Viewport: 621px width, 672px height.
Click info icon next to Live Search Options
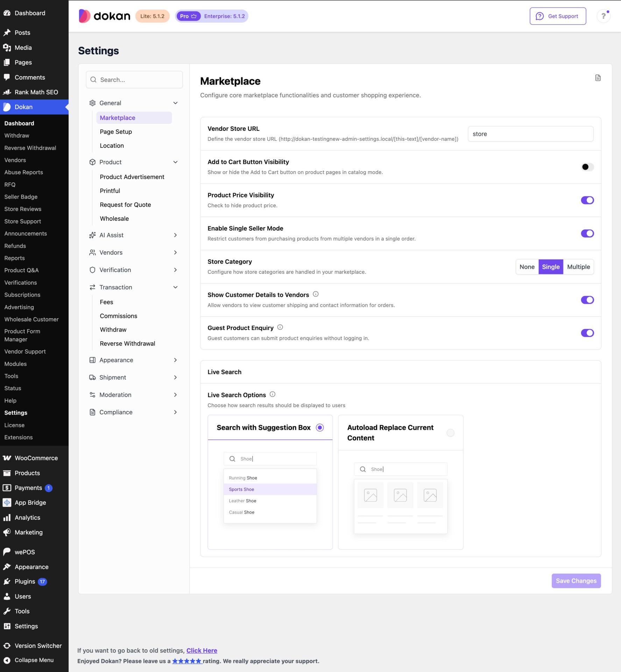pyautogui.click(x=273, y=394)
